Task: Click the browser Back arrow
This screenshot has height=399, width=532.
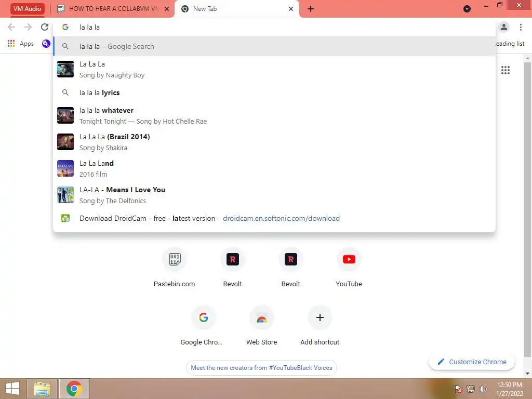Action: click(11, 27)
